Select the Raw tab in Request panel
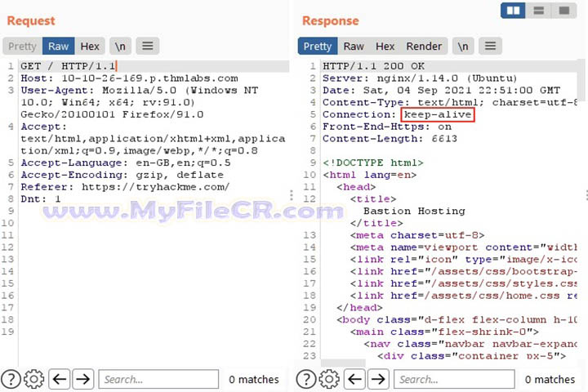Image resolution: width=588 pixels, height=392 pixels. click(59, 46)
